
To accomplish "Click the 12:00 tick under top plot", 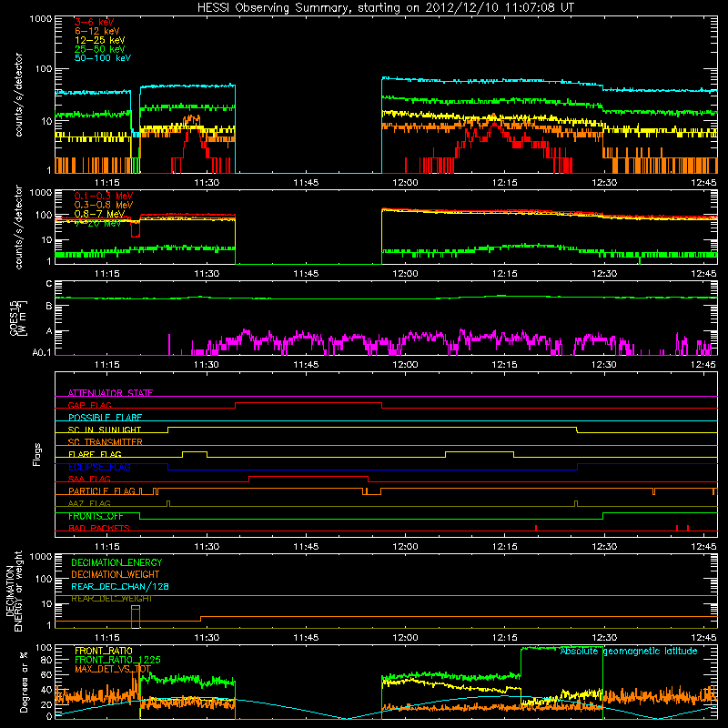I will [x=405, y=183].
